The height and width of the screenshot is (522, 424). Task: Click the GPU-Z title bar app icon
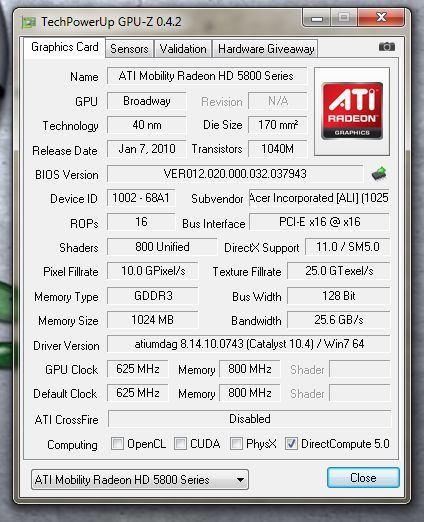[29, 22]
